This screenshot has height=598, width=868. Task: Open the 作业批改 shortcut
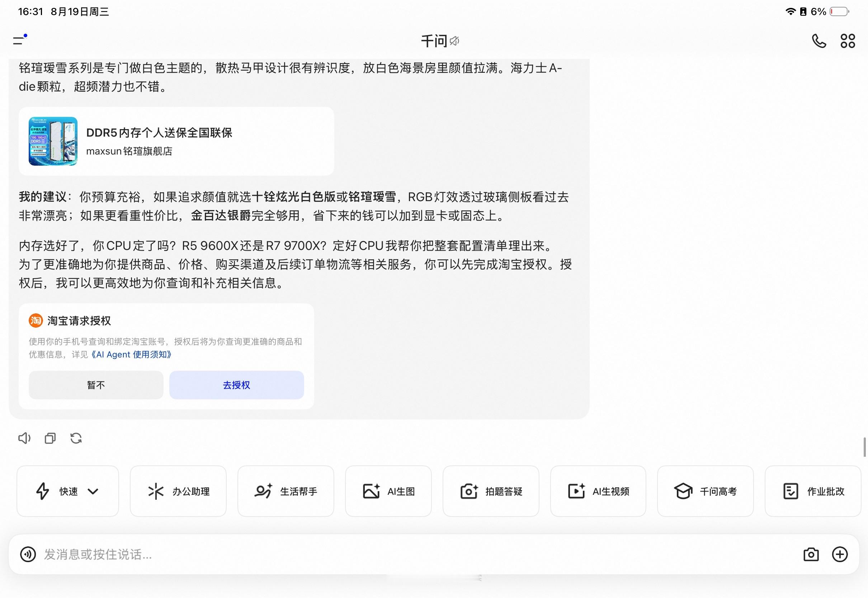point(813,491)
